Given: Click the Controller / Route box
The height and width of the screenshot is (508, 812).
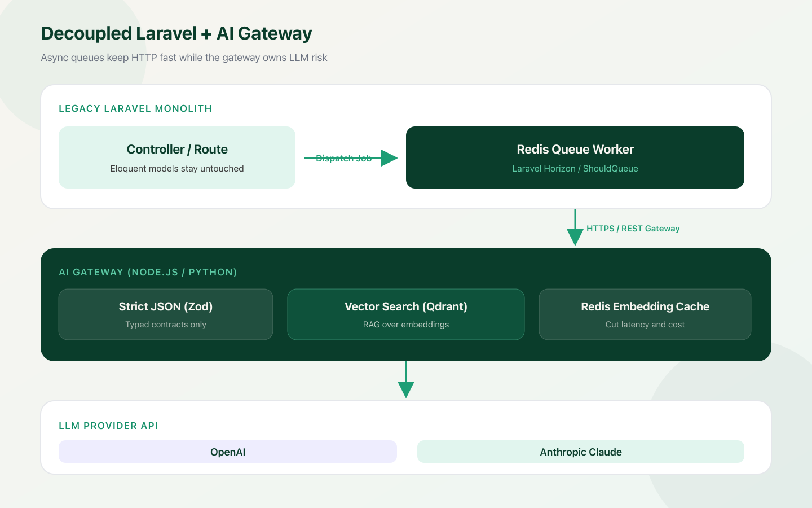Looking at the screenshot, I should (x=177, y=157).
